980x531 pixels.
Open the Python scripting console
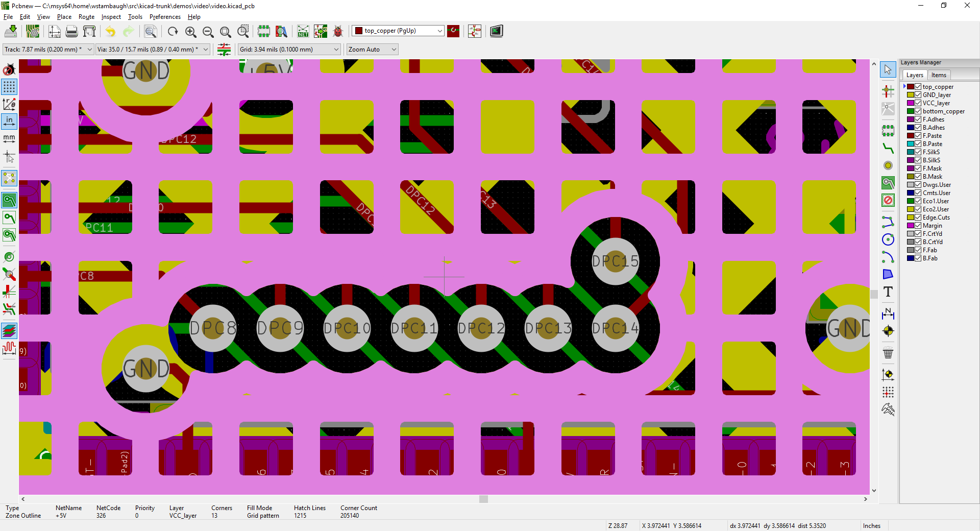click(x=496, y=32)
